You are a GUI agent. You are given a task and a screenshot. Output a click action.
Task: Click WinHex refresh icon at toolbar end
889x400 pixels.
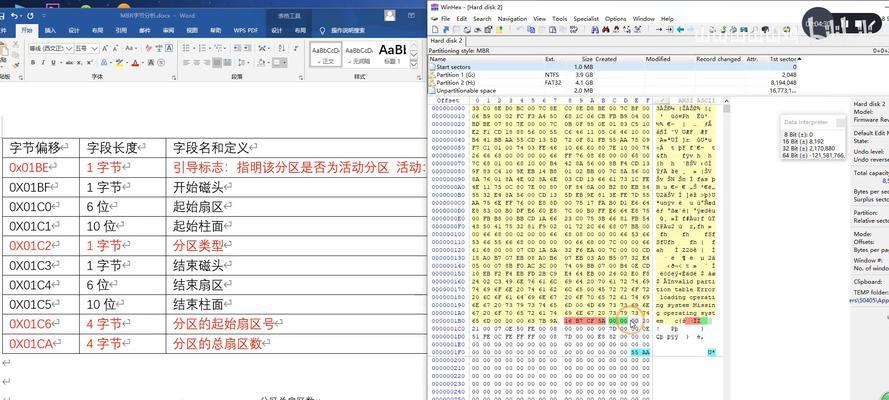point(786,29)
